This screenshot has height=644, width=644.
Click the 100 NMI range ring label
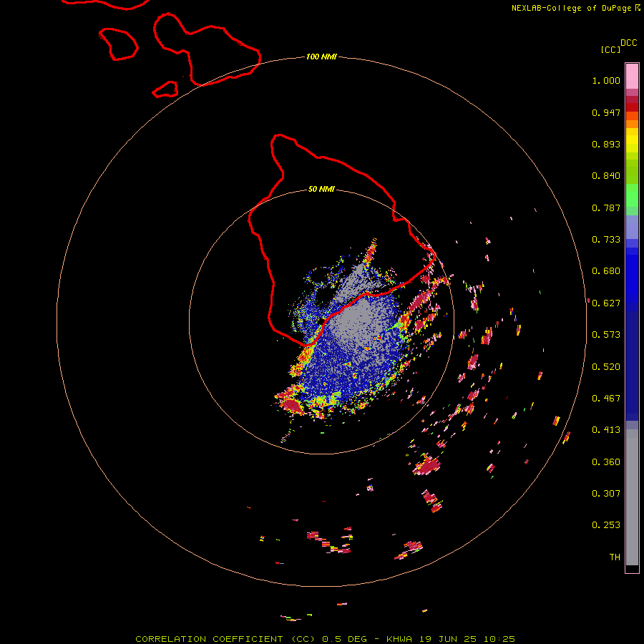(x=321, y=57)
